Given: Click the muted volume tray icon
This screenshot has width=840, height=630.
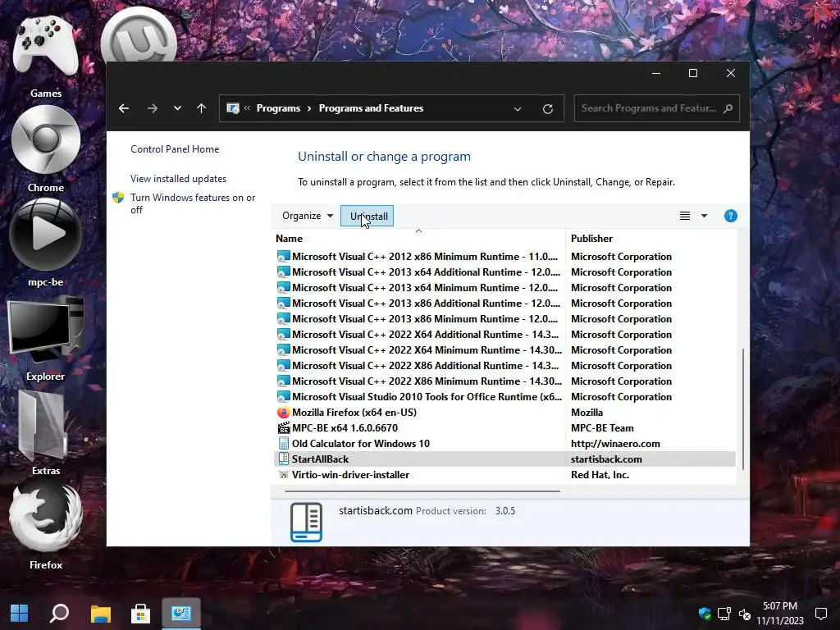Looking at the screenshot, I should (x=744, y=614).
